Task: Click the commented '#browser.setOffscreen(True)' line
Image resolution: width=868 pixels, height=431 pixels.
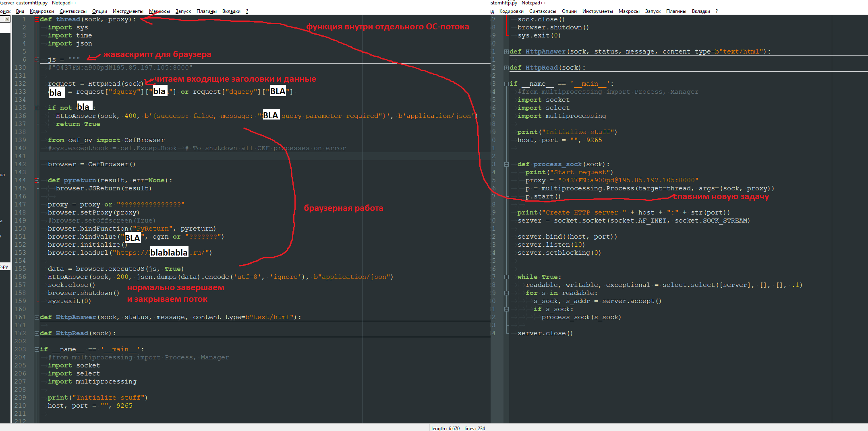Action: pyautogui.click(x=102, y=221)
